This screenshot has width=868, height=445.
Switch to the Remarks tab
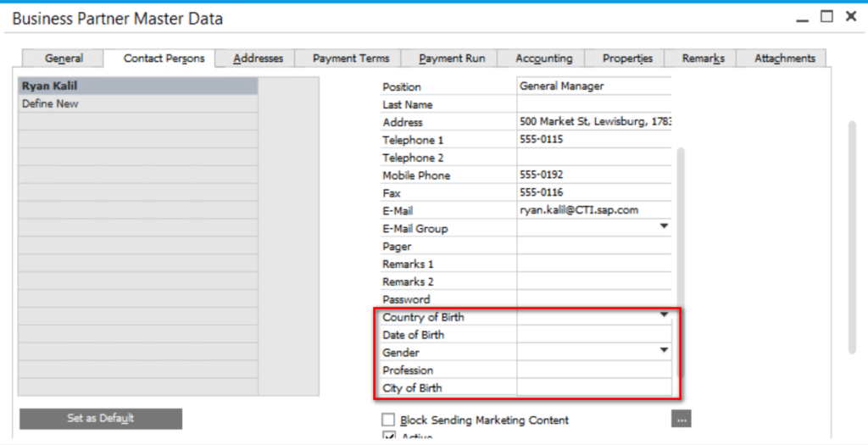point(703,58)
